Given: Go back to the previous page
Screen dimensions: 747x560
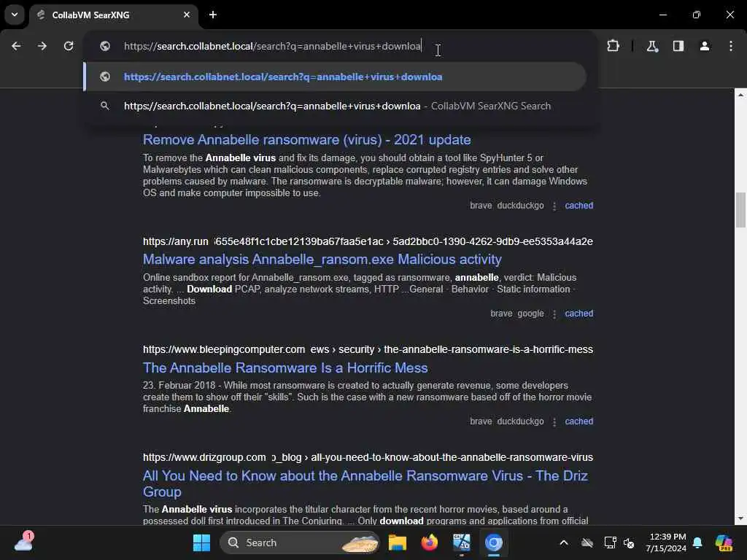Looking at the screenshot, I should tap(16, 46).
